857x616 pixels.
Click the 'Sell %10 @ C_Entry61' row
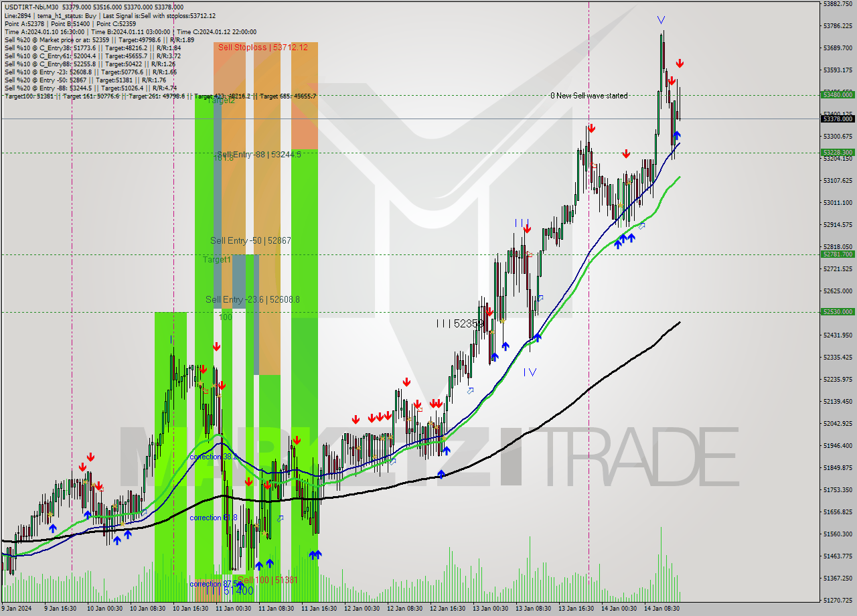click(x=92, y=56)
